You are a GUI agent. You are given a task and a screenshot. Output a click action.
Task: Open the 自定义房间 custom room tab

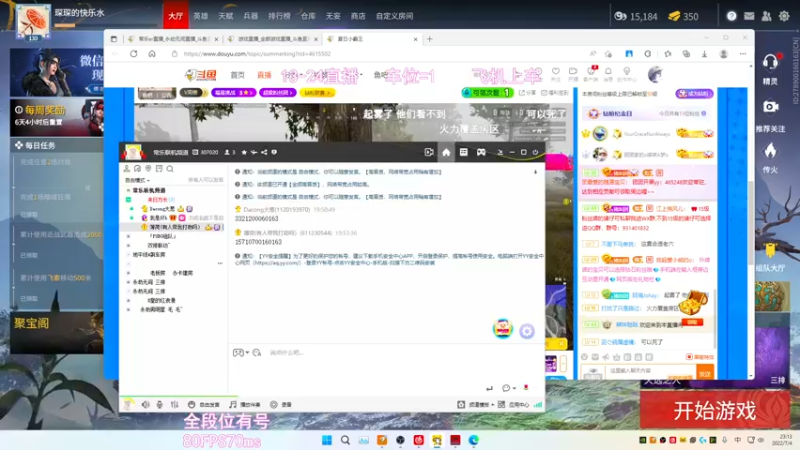coord(394,16)
